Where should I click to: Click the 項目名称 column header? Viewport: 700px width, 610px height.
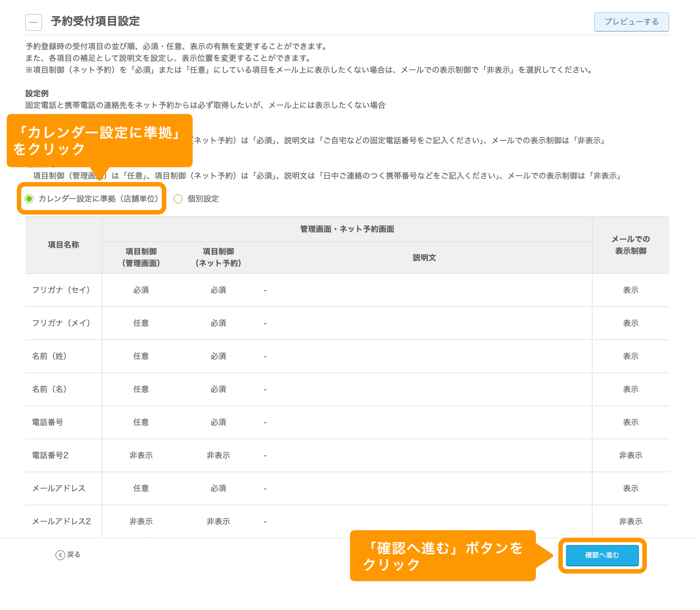click(x=63, y=245)
